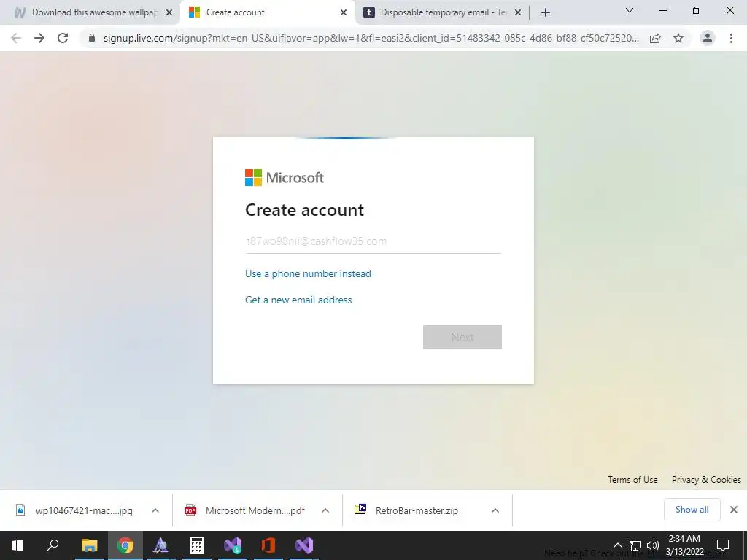The height and width of the screenshot is (560, 747).
Task: Share this page via share icon
Action: [655, 38]
